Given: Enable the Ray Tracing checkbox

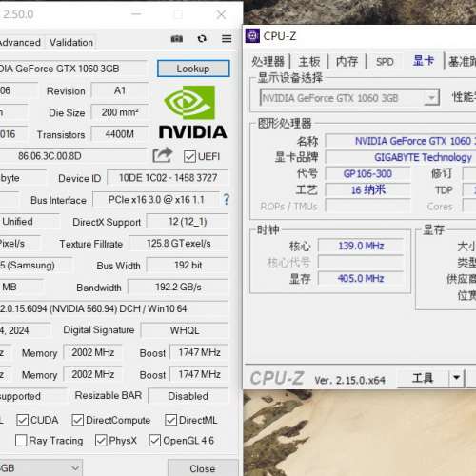Looking at the screenshot, I should 21,441.
